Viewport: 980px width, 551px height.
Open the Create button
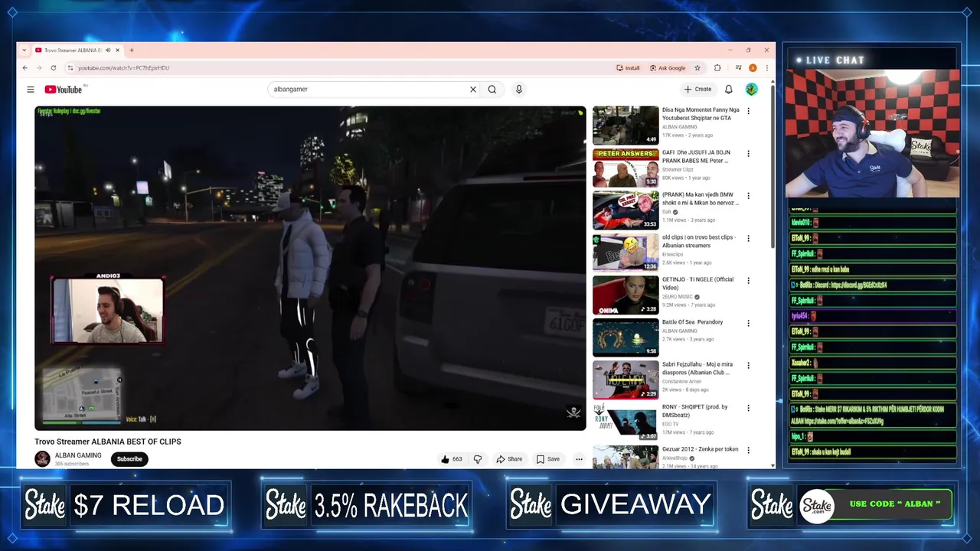tap(698, 90)
